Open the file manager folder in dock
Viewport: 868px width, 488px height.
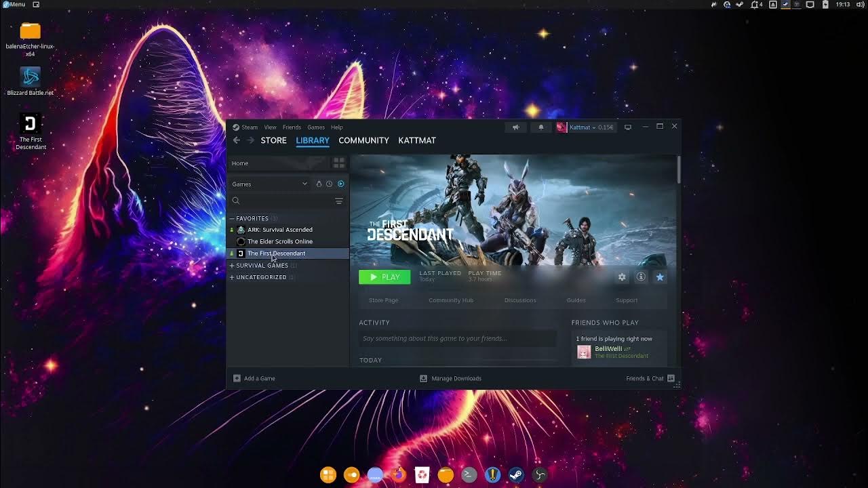(446, 475)
